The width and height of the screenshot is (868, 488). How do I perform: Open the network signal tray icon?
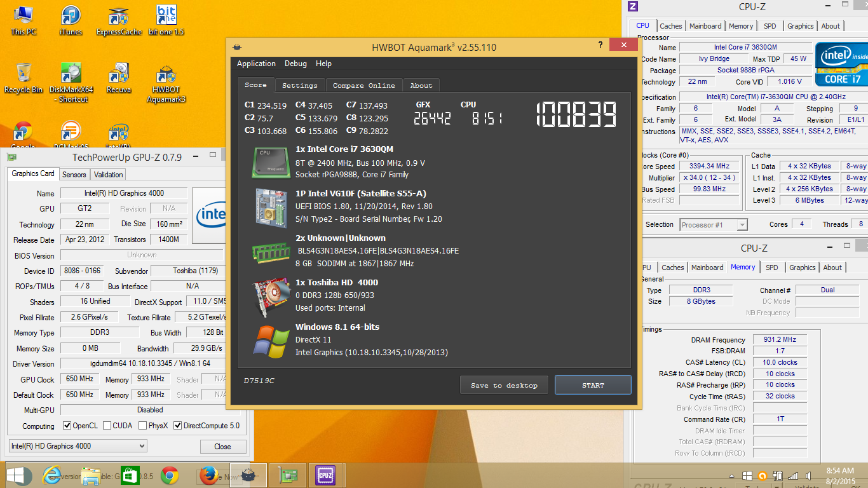click(793, 475)
